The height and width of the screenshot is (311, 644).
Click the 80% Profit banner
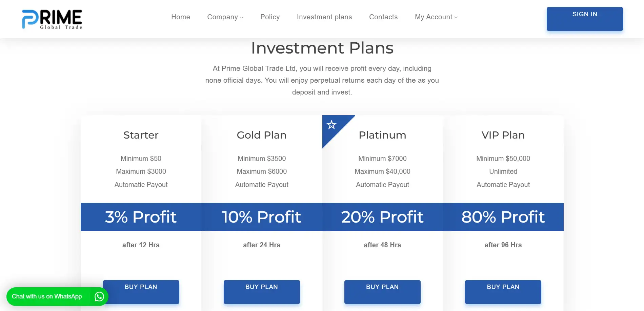(x=503, y=217)
